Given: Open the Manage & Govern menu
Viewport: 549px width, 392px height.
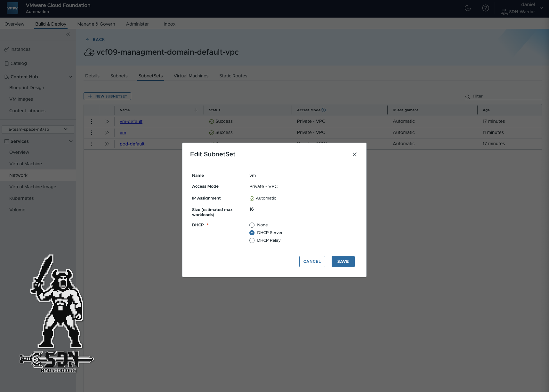Looking at the screenshot, I should coord(96,24).
